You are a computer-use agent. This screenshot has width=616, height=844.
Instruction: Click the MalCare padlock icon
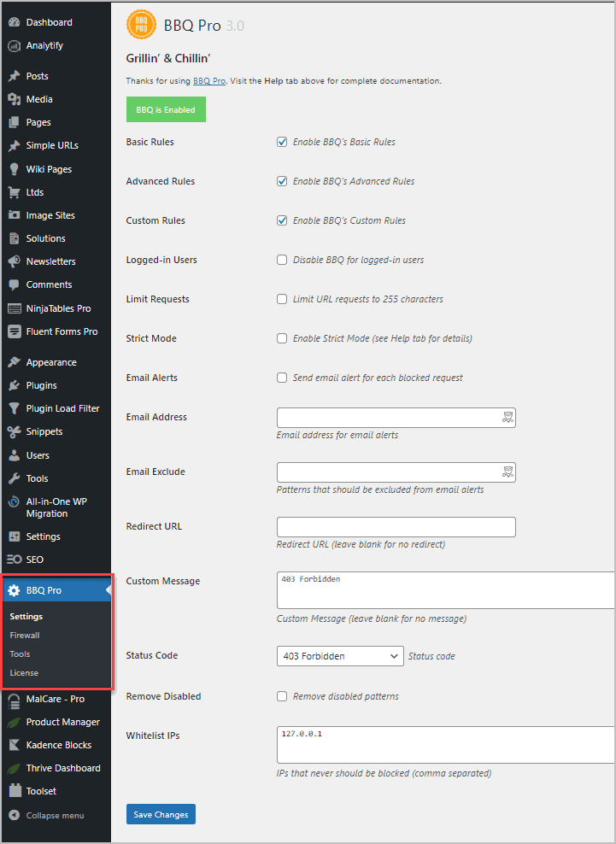click(x=14, y=700)
